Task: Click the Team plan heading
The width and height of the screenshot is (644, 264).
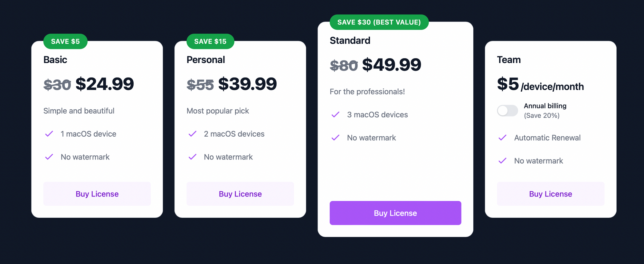Action: 509,60
